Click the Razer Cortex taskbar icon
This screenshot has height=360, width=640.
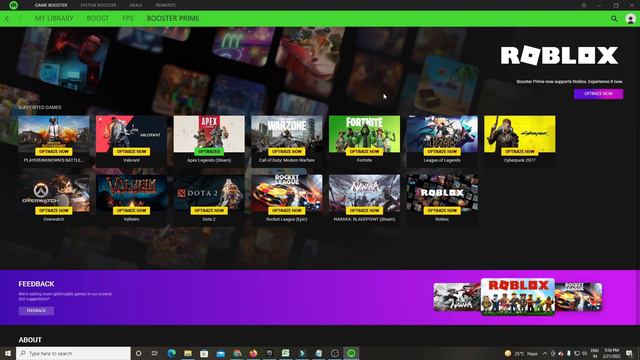pyautogui.click(x=351, y=353)
